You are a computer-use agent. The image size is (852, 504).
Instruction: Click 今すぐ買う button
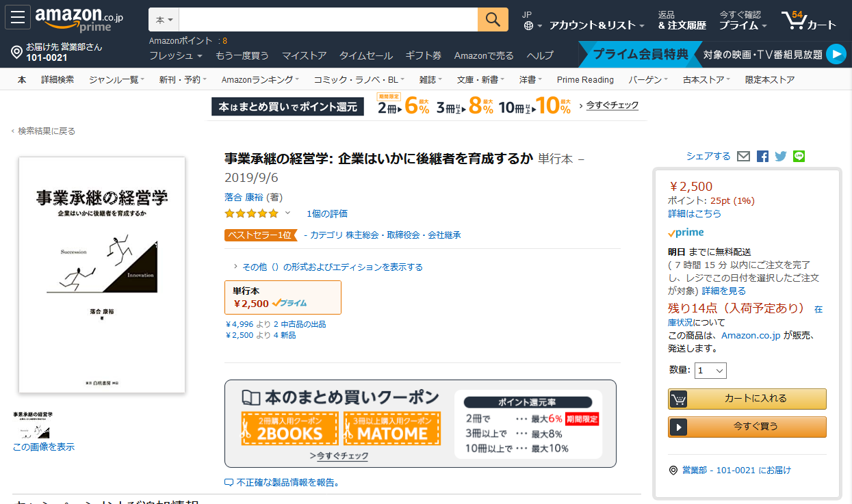pos(747,427)
